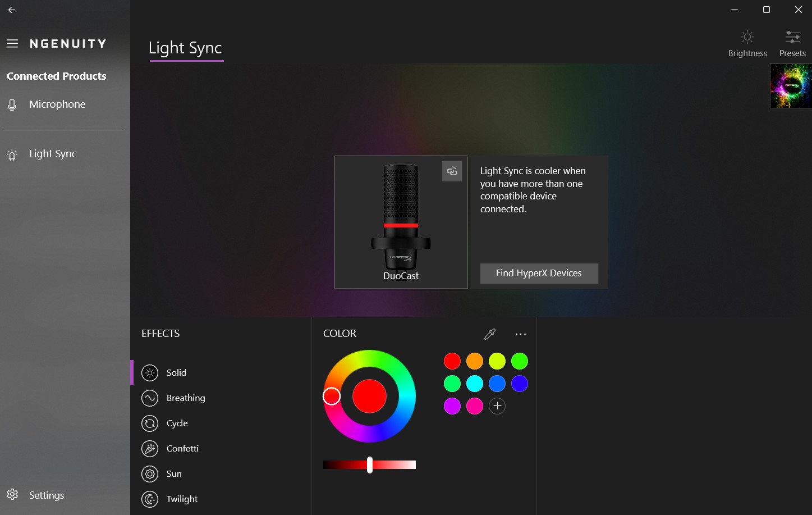This screenshot has width=812, height=515.
Task: Pick the yellow-green color swatch
Action: coord(497,361)
